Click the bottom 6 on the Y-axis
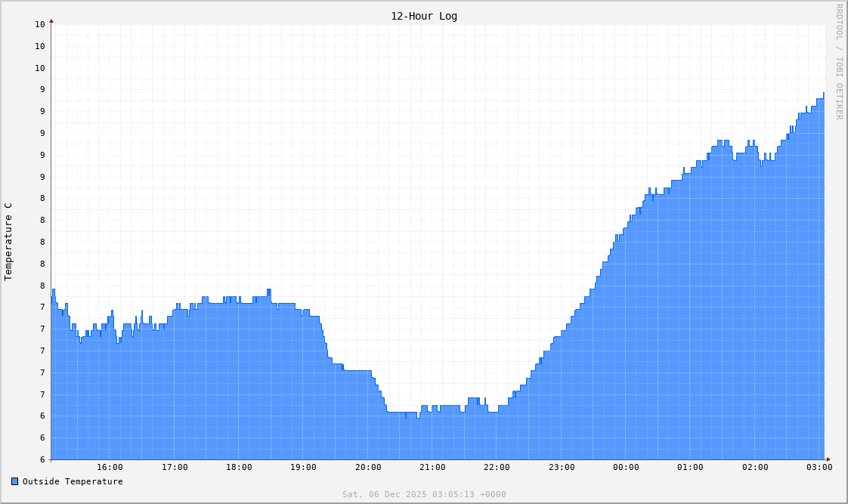848x504 pixels. (x=42, y=459)
